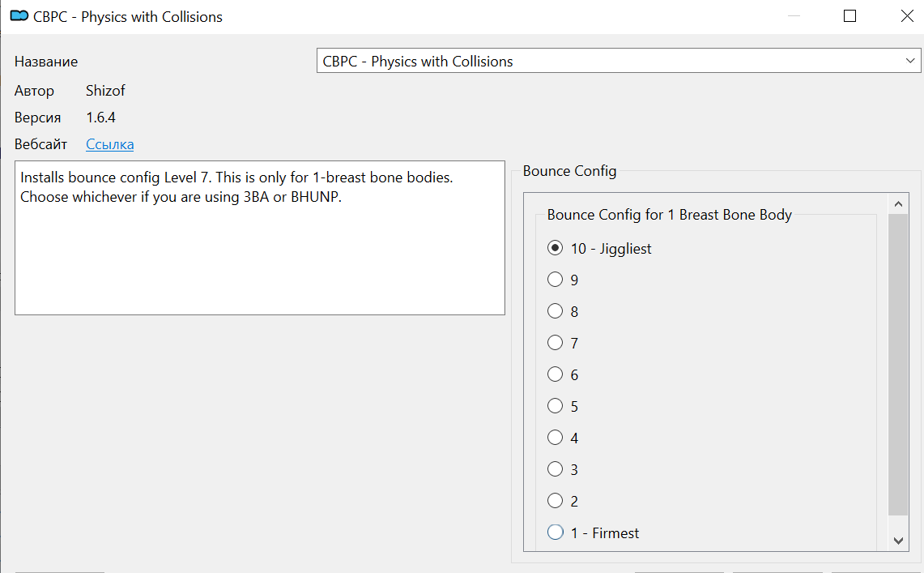Viewport: 924px width, 573px height.
Task: Pick bounce level 2 radio button
Action: [x=556, y=502]
